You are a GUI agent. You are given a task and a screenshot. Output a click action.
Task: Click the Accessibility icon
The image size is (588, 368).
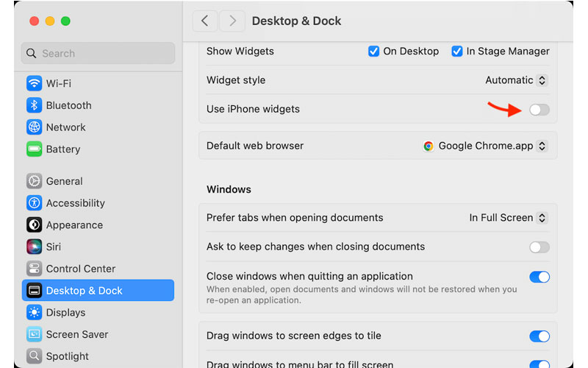(34, 203)
